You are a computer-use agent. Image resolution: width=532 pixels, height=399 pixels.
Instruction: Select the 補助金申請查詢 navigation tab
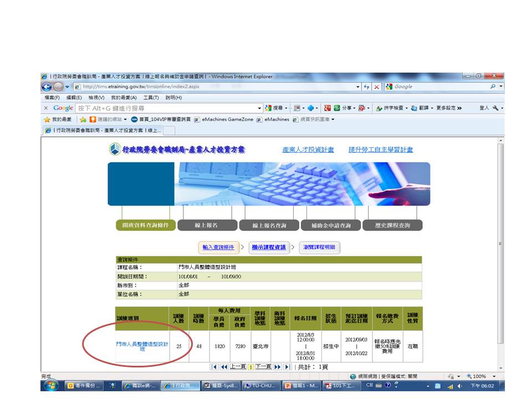[331, 226]
